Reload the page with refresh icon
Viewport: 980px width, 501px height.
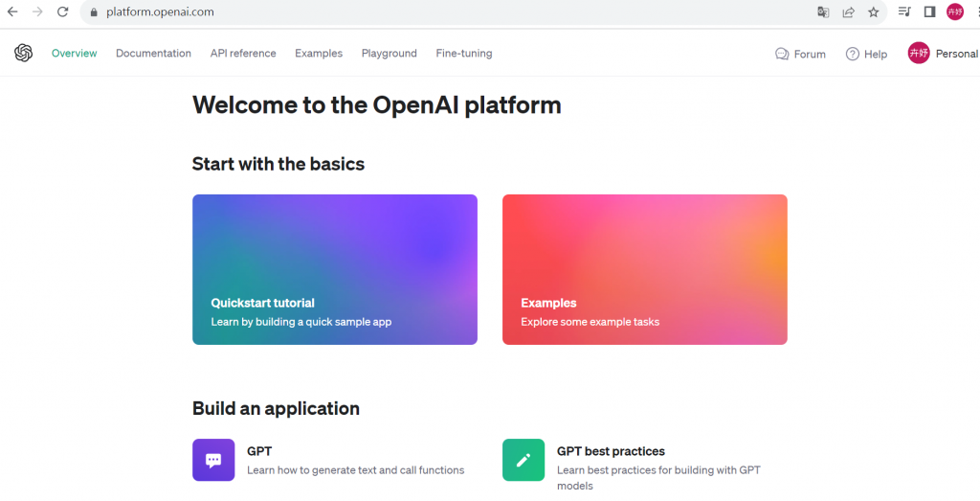62,11
